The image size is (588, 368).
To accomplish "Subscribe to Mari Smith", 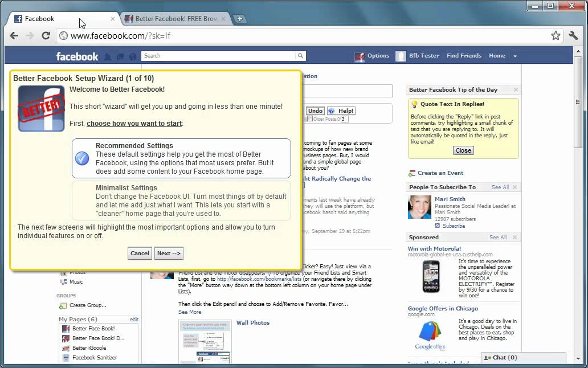I will pos(454,226).
